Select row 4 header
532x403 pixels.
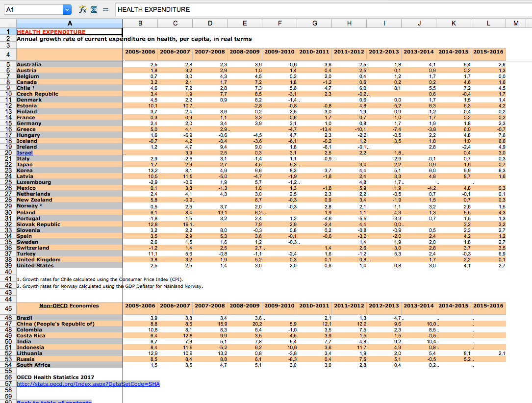[8, 54]
